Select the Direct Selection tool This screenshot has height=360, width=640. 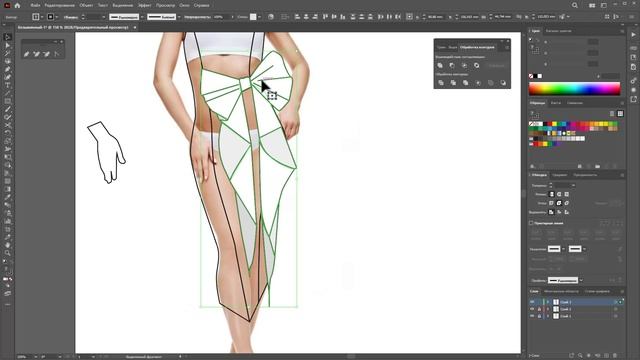pyautogui.click(x=8, y=45)
